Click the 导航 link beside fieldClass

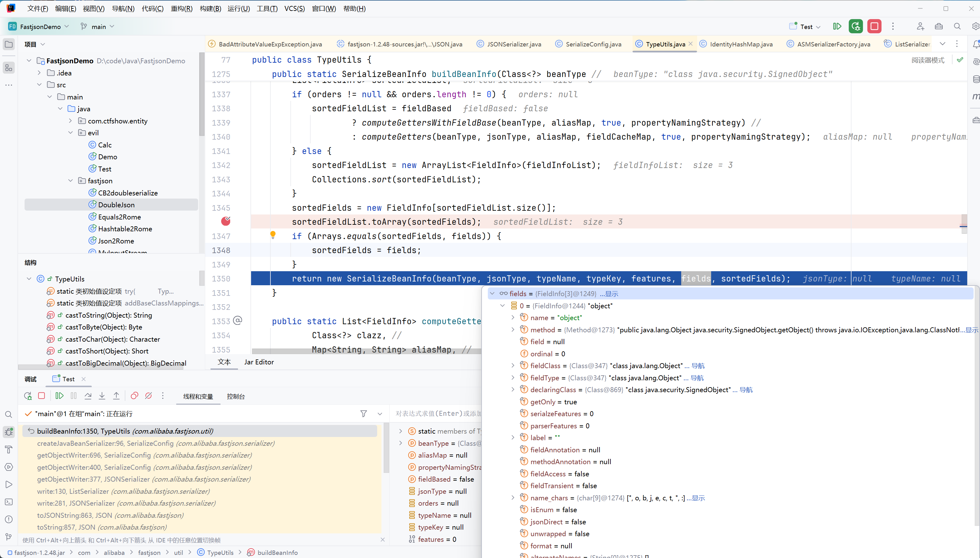click(x=698, y=366)
